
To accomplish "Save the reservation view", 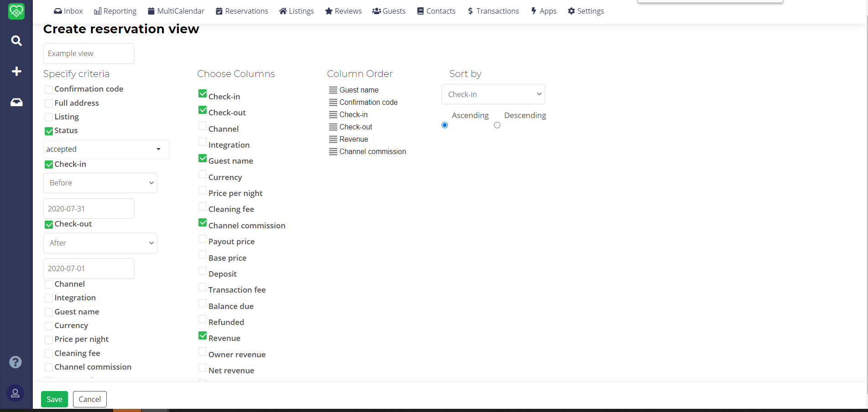I will point(54,399).
